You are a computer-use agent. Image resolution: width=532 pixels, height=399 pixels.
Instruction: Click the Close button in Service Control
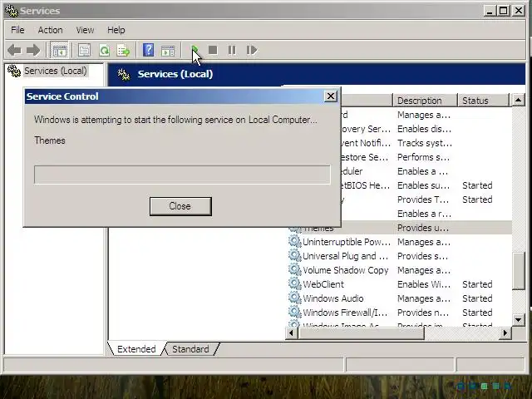click(180, 206)
